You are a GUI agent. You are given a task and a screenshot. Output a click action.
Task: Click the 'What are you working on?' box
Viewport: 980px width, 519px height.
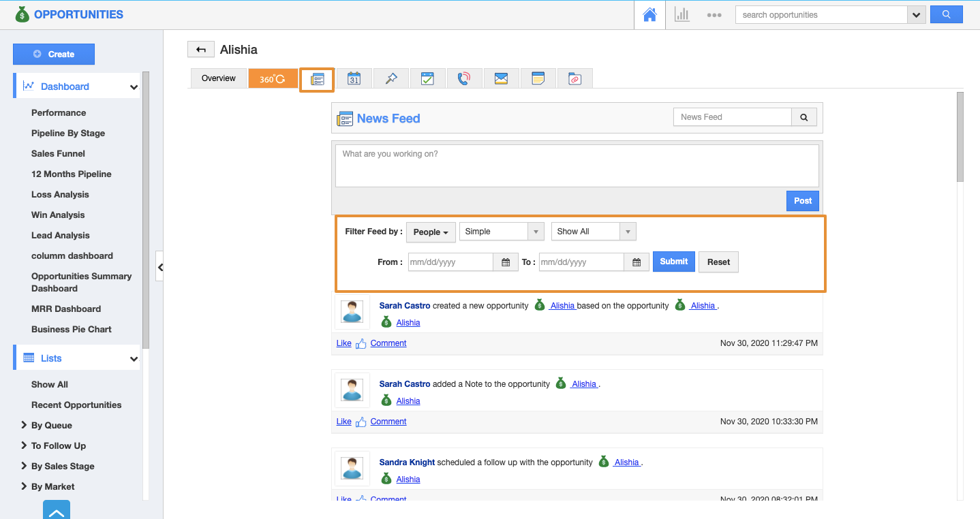(577, 166)
